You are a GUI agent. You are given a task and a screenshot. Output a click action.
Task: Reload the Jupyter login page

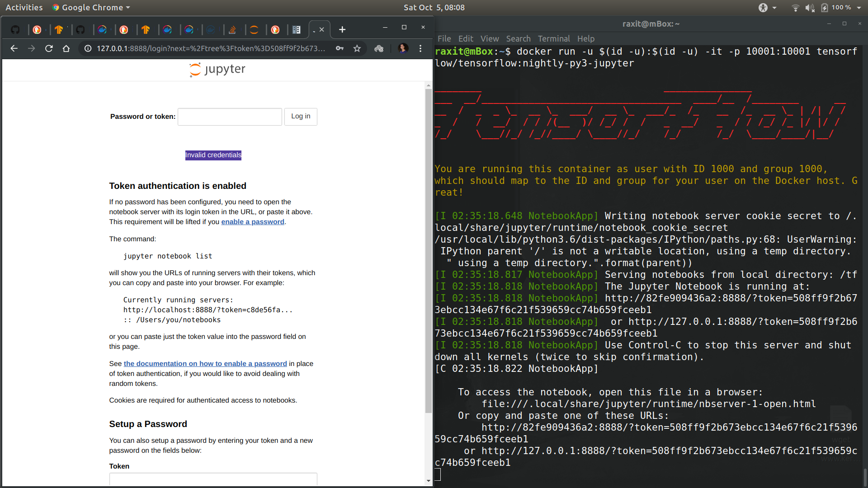click(49, 48)
